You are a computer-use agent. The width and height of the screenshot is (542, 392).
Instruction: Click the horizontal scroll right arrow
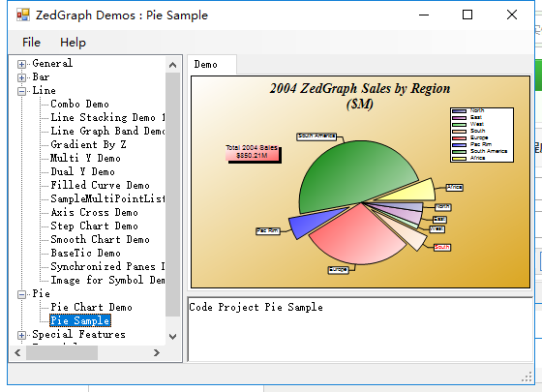click(157, 353)
